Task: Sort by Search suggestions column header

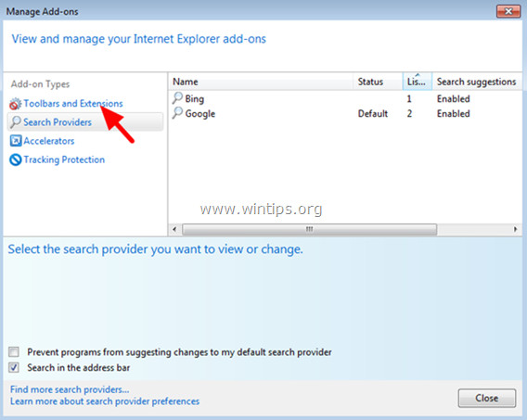Action: (x=477, y=82)
